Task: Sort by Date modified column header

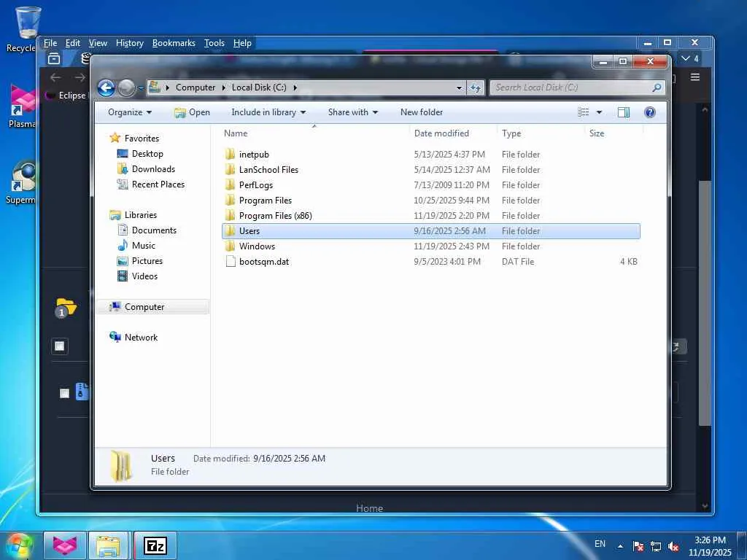Action: [x=452, y=133]
